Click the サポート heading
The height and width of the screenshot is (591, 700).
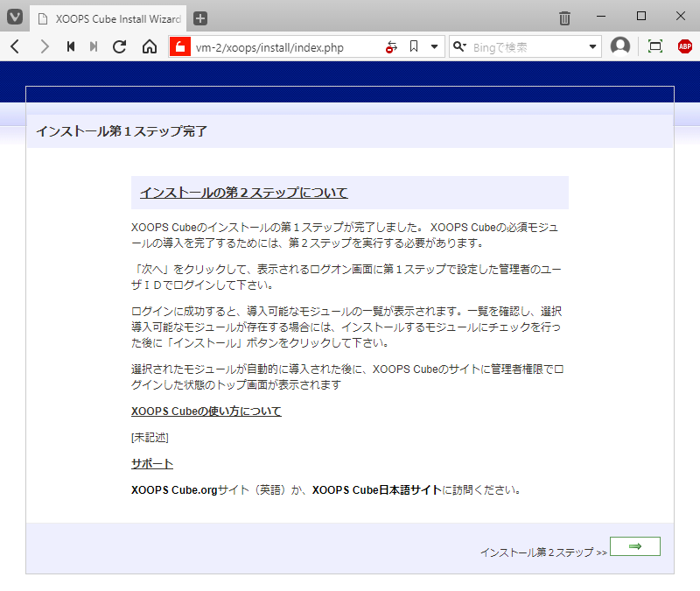click(152, 464)
